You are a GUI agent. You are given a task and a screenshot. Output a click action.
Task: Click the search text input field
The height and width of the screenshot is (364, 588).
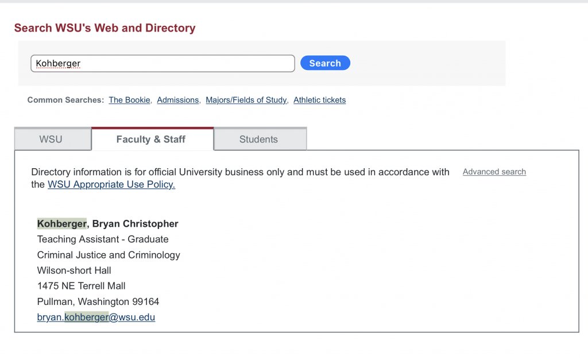tap(163, 63)
